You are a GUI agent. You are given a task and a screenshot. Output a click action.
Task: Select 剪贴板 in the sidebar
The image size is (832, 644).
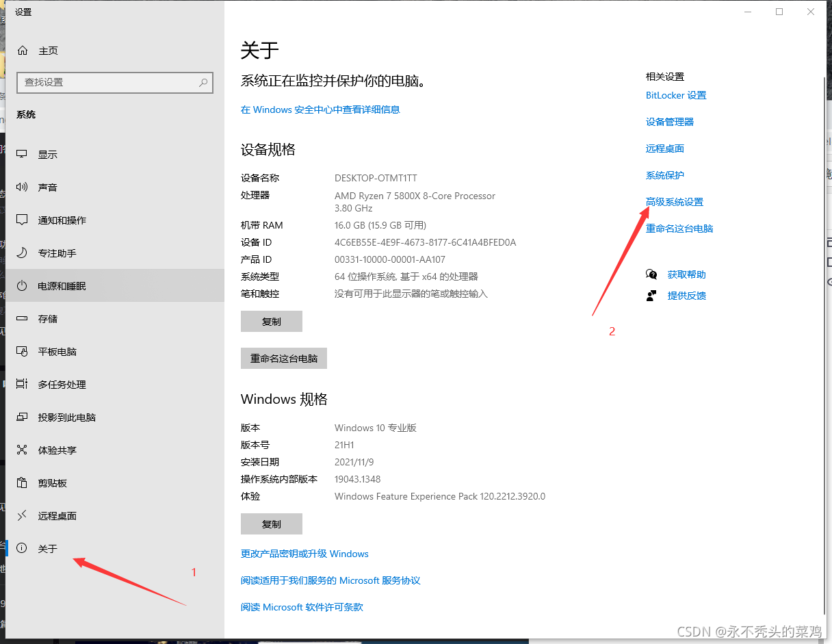[x=115, y=483]
